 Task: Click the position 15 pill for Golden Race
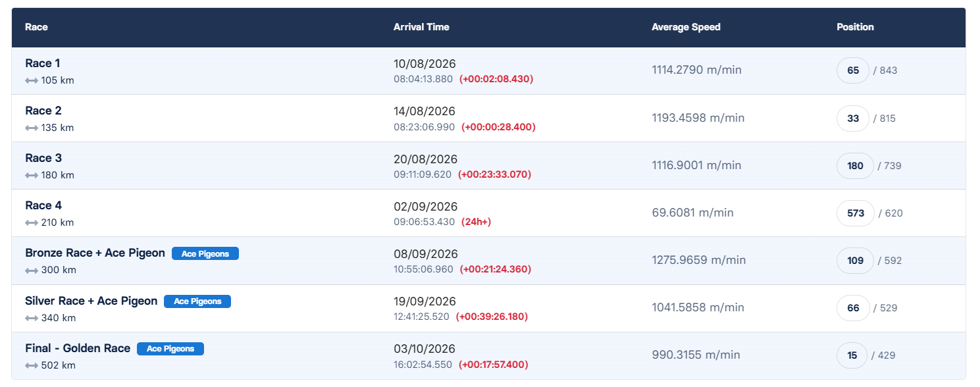(852, 355)
